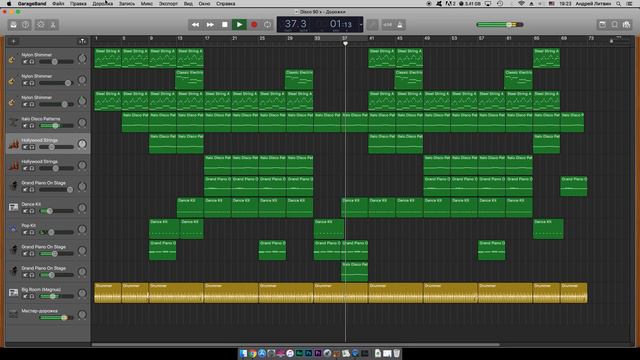Screen dimensions: 640x360
Task: Mute the Italo Disco Patterns track
Action: click(x=25, y=126)
